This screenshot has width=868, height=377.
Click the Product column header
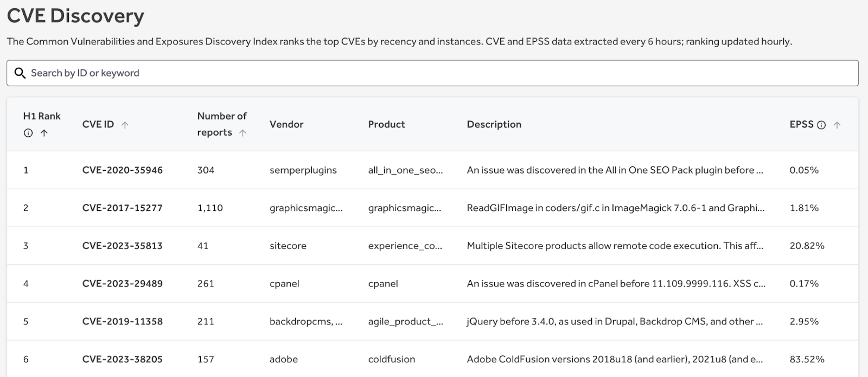tap(387, 124)
